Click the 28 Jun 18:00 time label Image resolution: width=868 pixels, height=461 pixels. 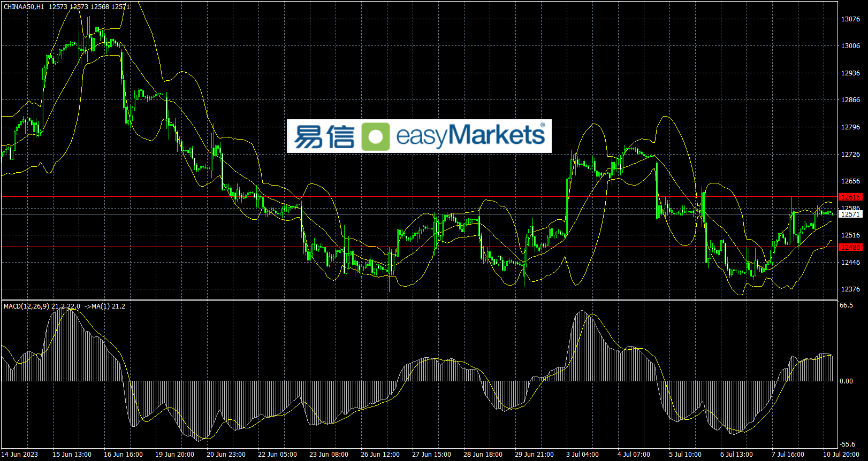(483, 455)
